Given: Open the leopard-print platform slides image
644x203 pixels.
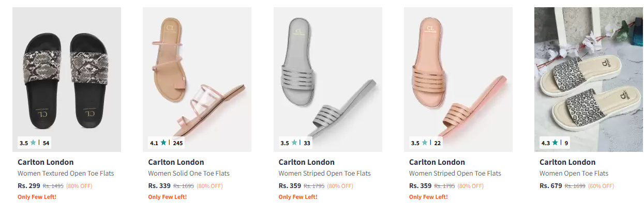Looking at the screenshot, I should (x=589, y=80).
